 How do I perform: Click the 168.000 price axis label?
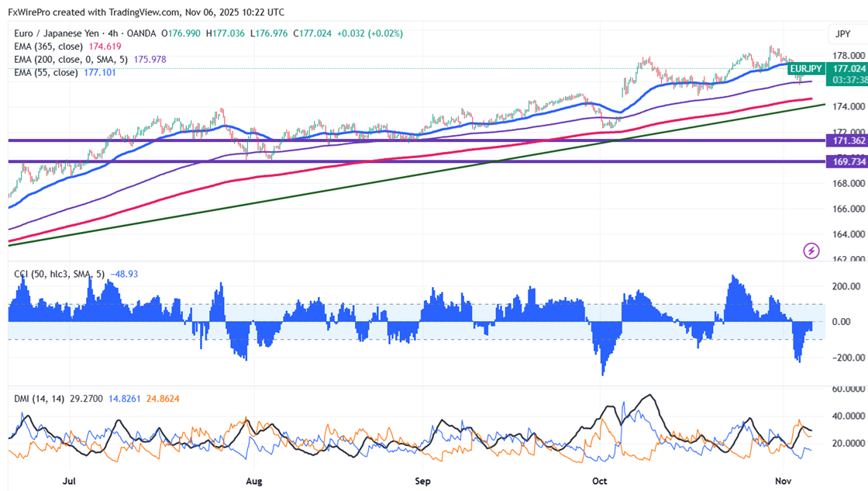click(849, 183)
